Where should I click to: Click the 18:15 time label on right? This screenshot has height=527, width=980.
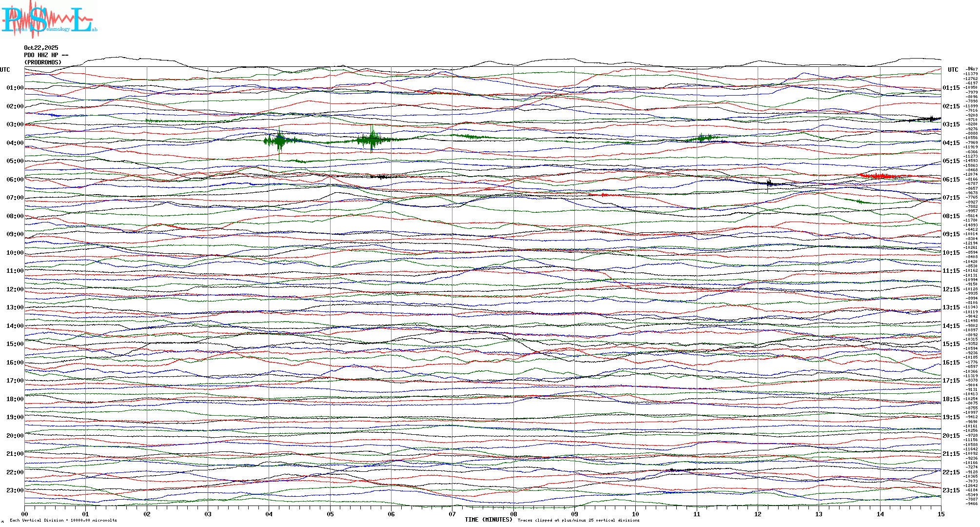point(951,399)
